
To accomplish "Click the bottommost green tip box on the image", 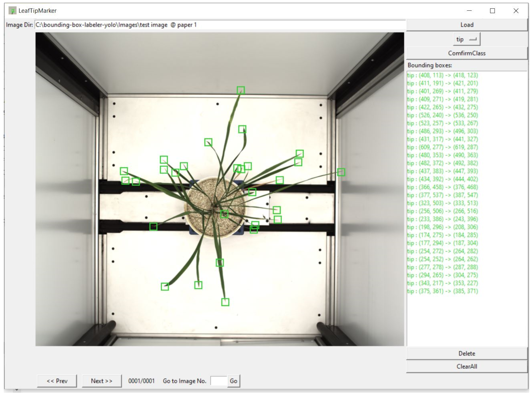I will pos(225,302).
